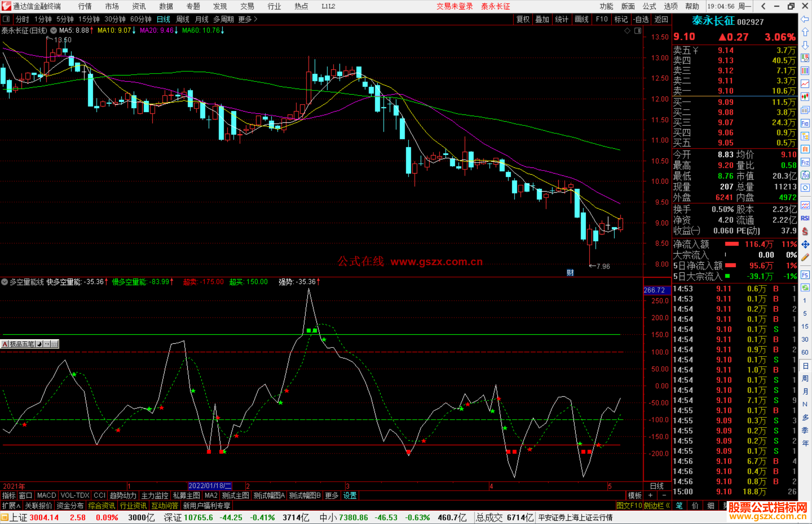Select yearly 年 period in sidebar
The height and width of the screenshot is (524, 812).
pos(805,443)
